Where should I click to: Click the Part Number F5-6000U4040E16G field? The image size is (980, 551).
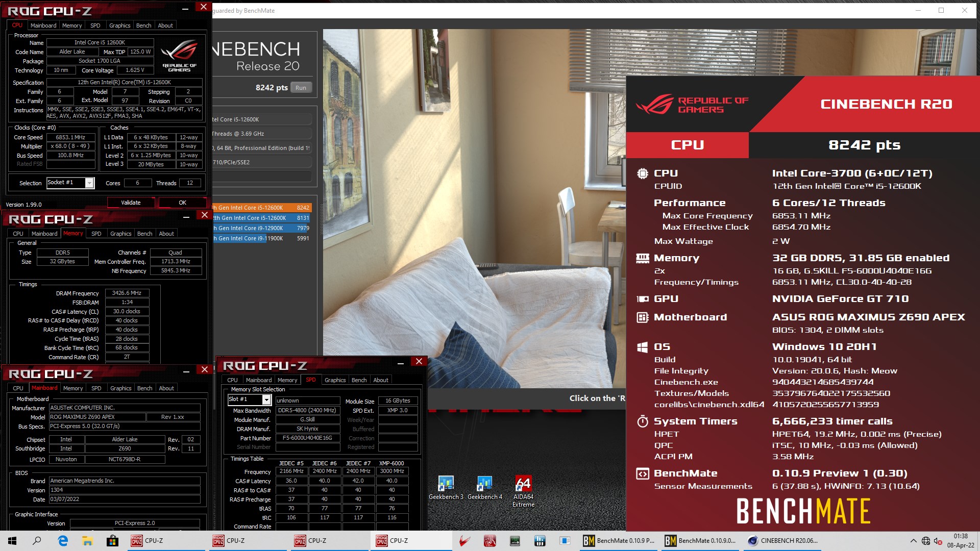coord(308,438)
